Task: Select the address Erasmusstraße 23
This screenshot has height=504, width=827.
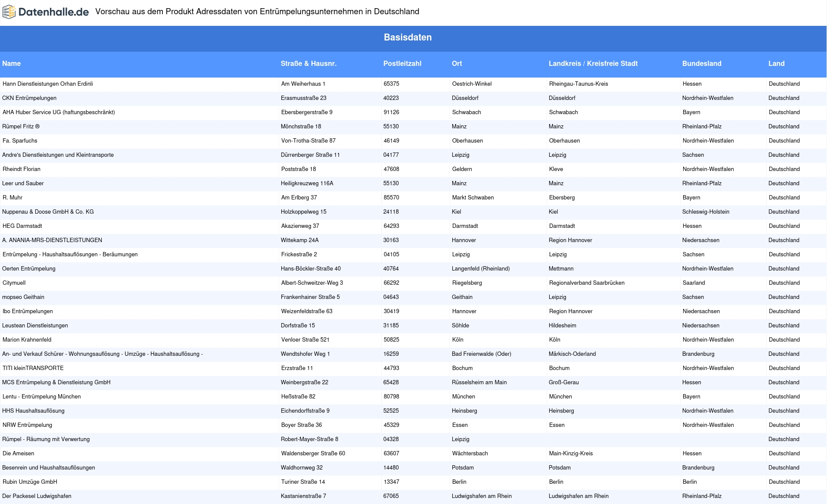Action: (x=304, y=98)
